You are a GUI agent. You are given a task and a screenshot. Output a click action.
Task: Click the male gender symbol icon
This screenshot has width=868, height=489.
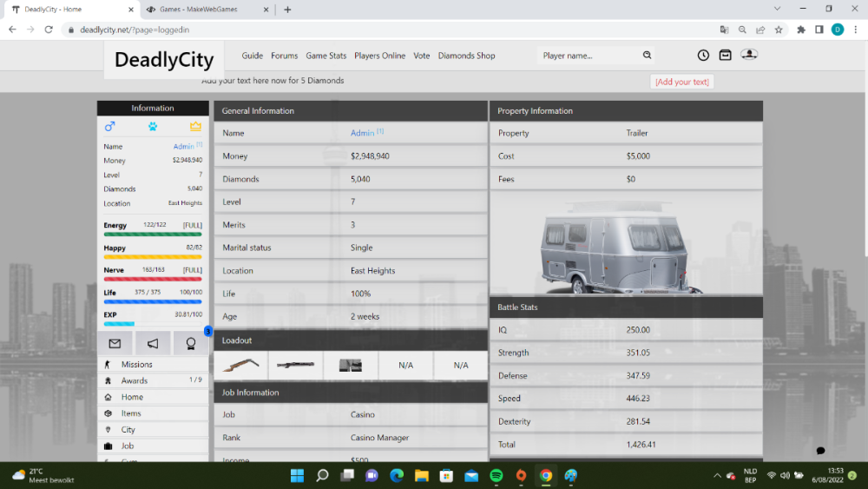(109, 126)
